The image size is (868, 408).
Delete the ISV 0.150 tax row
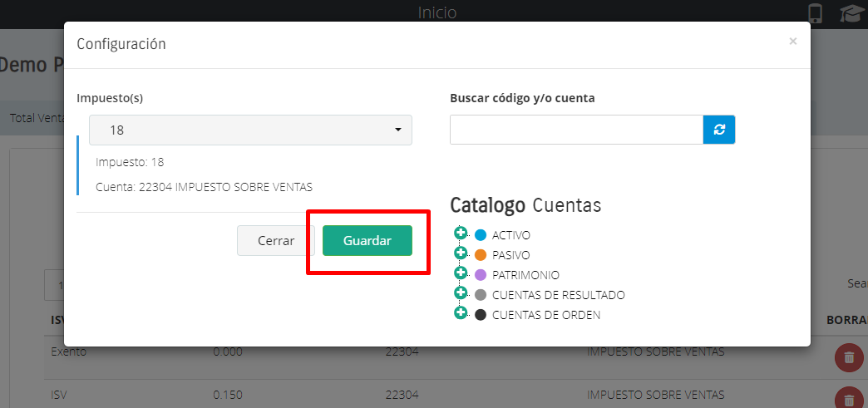[849, 399]
